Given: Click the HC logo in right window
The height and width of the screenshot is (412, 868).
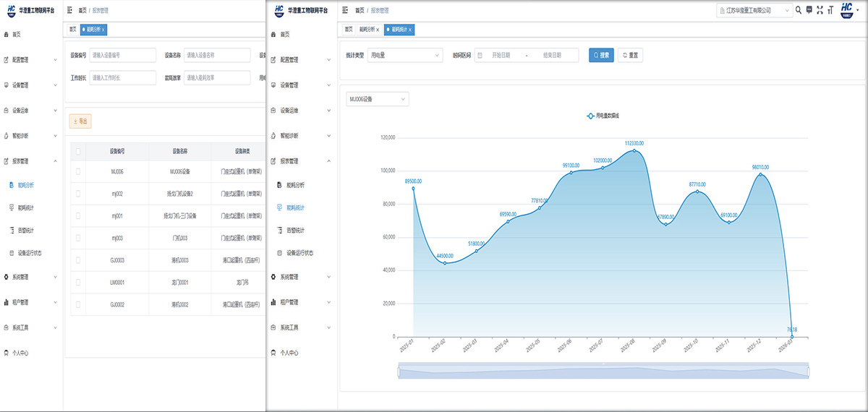Looking at the screenshot, I should coord(278,10).
